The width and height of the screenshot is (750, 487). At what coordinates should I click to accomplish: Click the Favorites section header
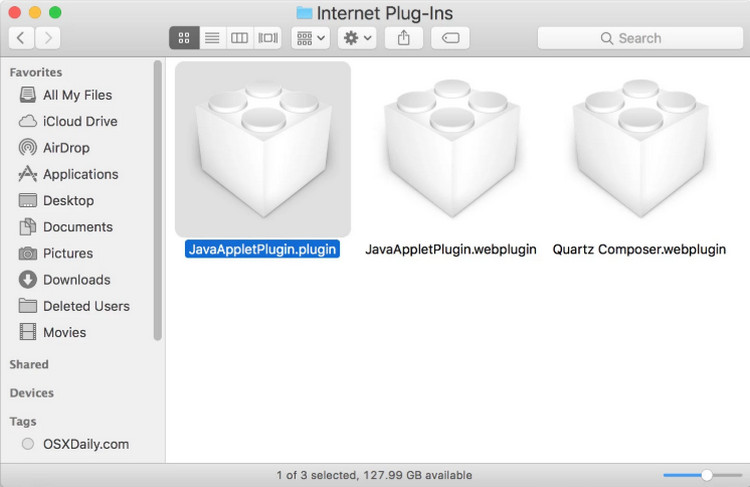[36, 72]
